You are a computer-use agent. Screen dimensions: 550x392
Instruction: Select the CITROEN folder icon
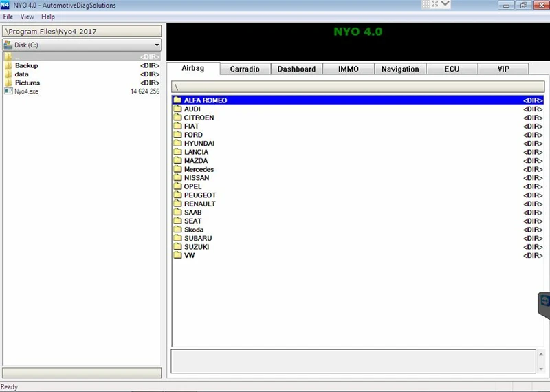pyautogui.click(x=177, y=117)
